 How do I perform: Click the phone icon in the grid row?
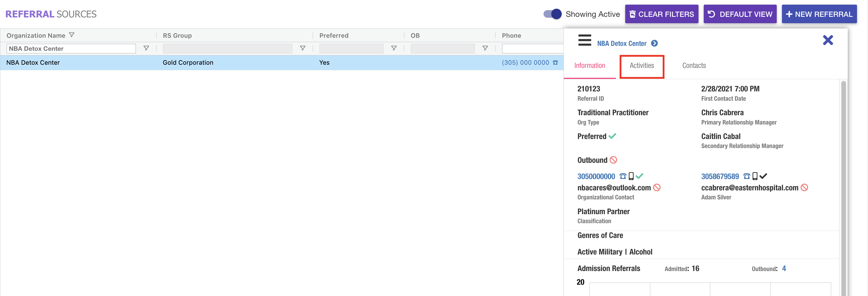point(555,62)
